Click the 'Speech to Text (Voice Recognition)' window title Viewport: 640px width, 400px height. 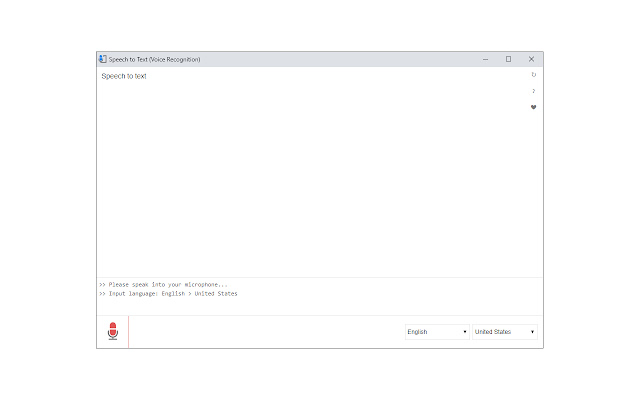(154, 60)
